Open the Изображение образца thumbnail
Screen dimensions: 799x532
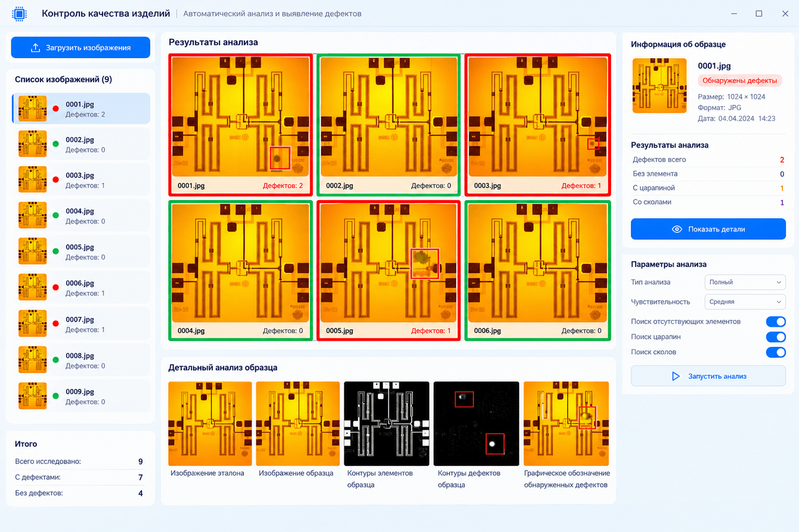pos(298,424)
